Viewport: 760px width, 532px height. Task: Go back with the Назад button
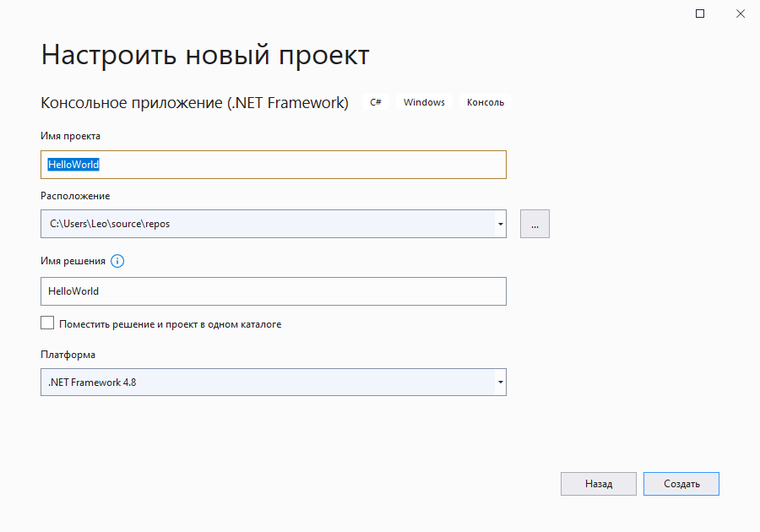pos(599,484)
